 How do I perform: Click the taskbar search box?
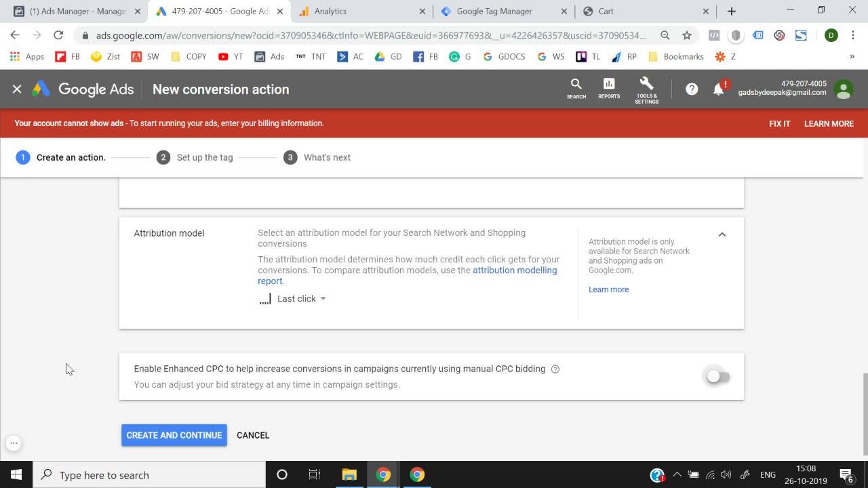(x=149, y=475)
